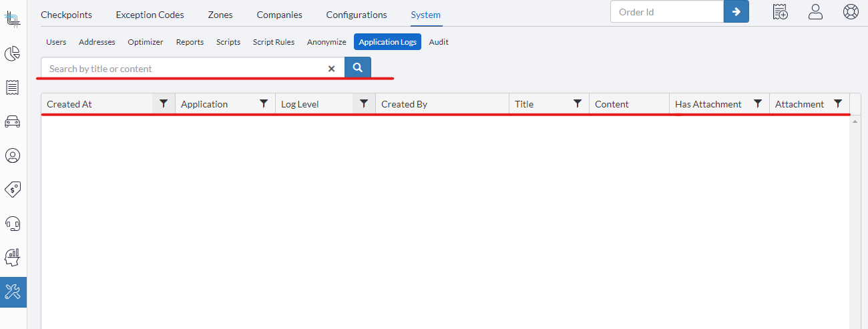Open the Attachment column filter
Image resolution: width=868 pixels, height=329 pixels.
point(838,103)
